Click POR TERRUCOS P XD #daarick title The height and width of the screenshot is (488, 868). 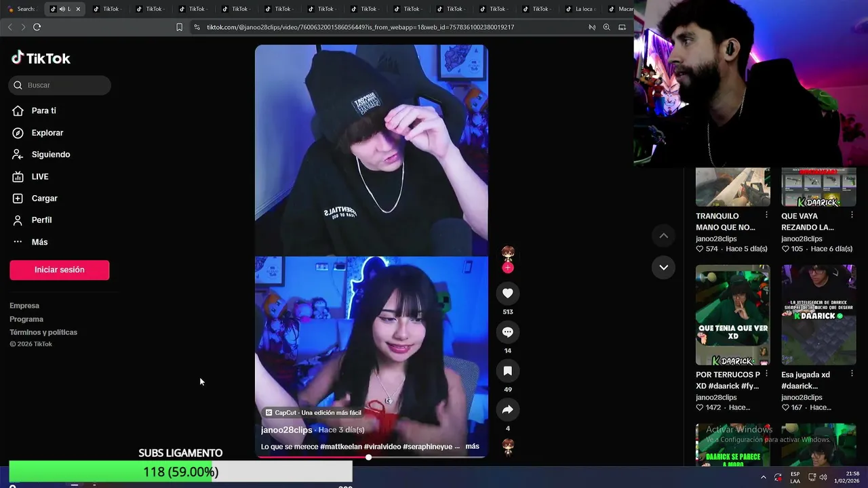click(x=728, y=380)
